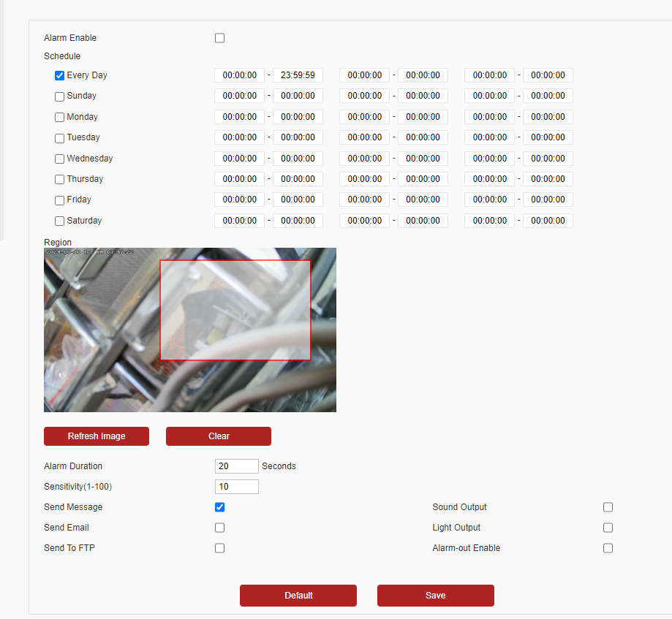Enable the Sound Output option
The image size is (672, 619).
[608, 506]
